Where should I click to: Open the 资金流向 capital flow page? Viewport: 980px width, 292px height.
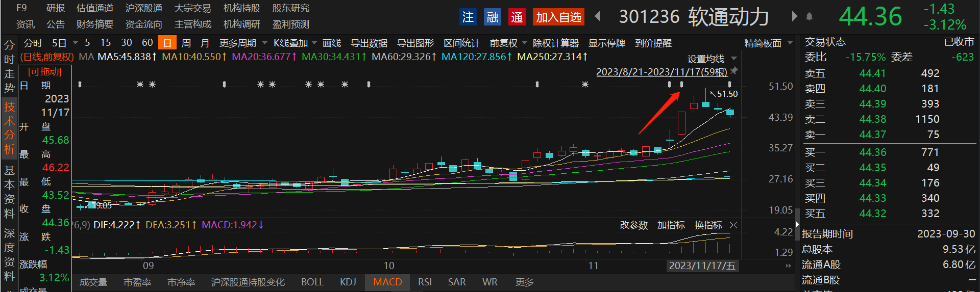coord(144,24)
